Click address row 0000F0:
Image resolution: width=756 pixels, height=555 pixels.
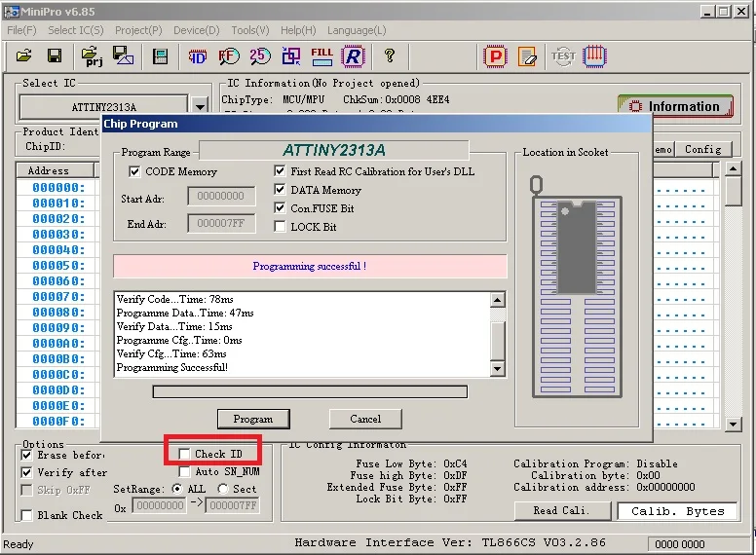tap(58, 421)
